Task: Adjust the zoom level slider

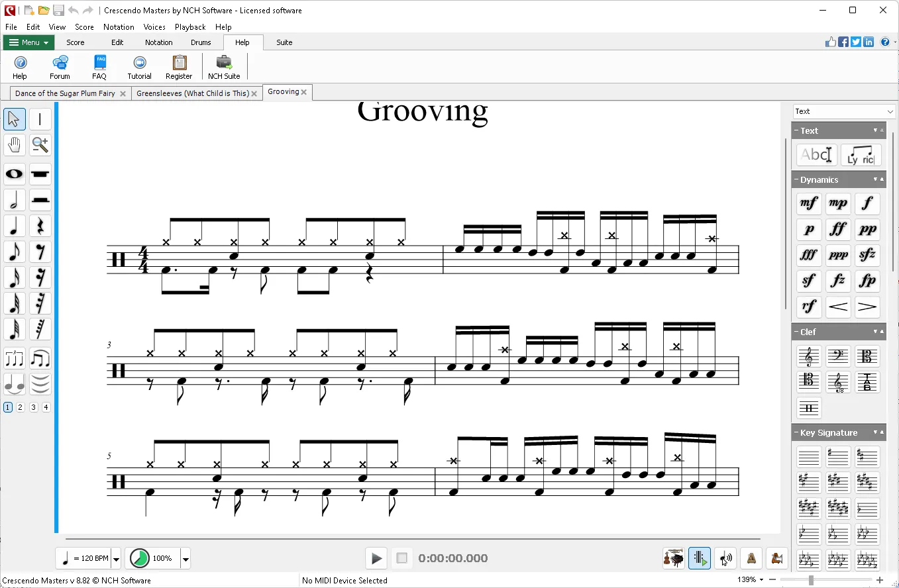Action: tap(810, 580)
